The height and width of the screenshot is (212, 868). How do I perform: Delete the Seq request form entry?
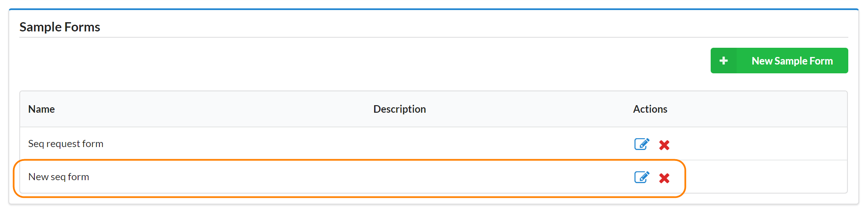pyautogui.click(x=664, y=145)
